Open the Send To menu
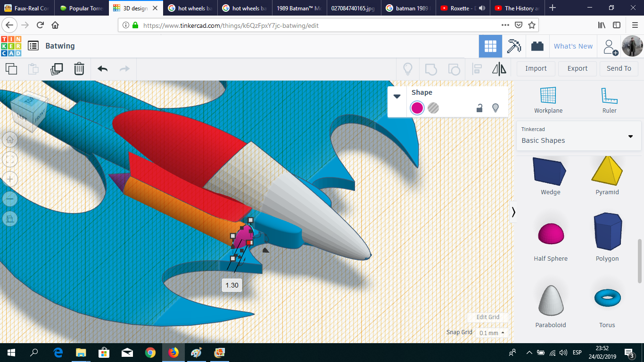This screenshot has width=644, height=362. 619,68
